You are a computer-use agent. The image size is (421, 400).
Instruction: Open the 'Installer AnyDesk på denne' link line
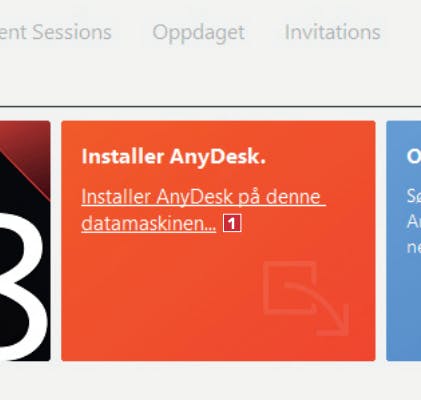click(x=203, y=197)
